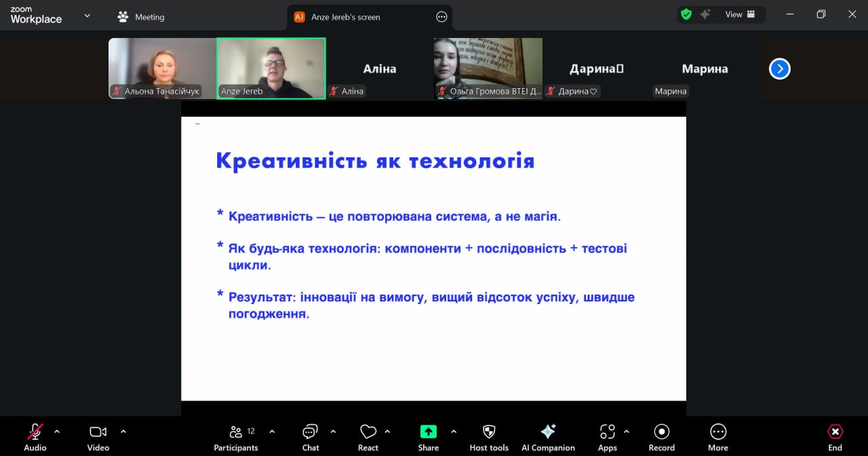Viewport: 868px width, 456px height.
Task: Start recording with the Record icon
Action: point(661,432)
